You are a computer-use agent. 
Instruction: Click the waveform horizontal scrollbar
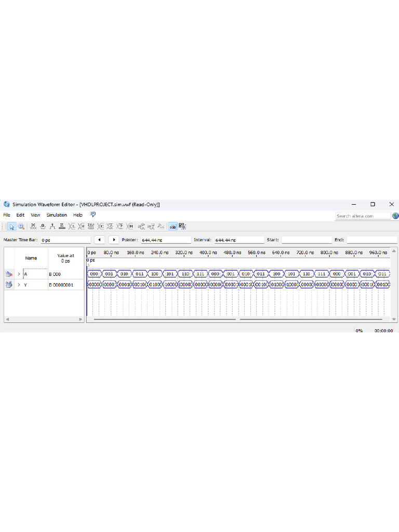coord(238,320)
